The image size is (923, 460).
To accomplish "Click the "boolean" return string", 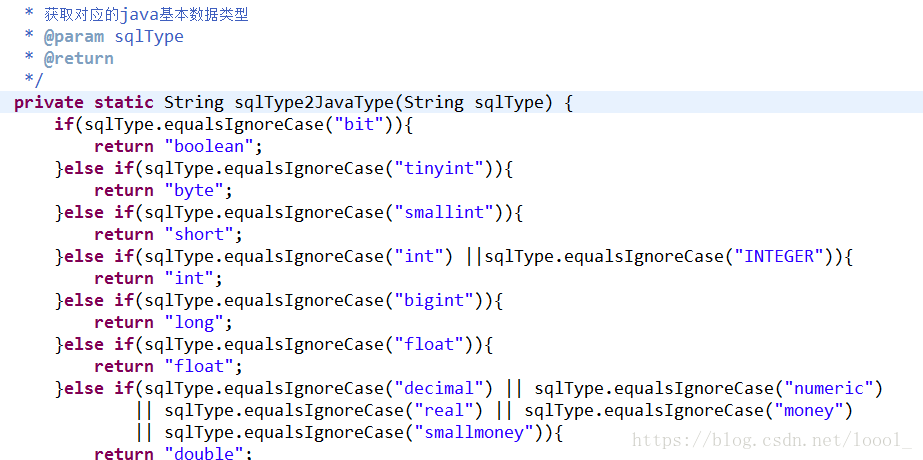I will coord(208,146).
